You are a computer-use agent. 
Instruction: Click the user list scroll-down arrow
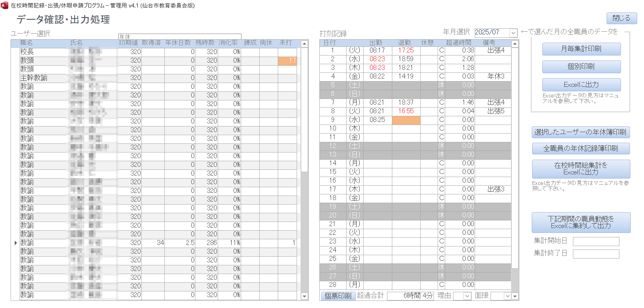[305, 296]
